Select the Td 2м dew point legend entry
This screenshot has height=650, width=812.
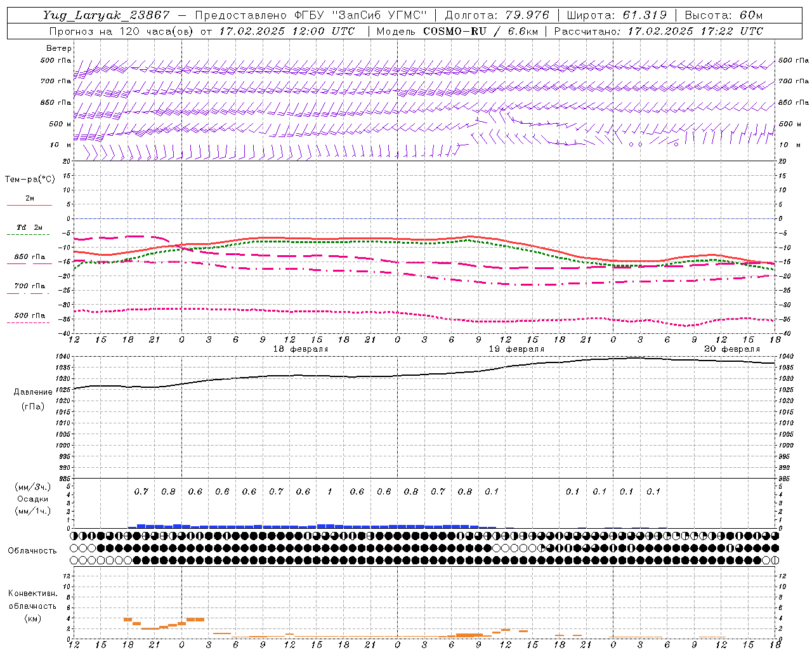[x=29, y=229]
